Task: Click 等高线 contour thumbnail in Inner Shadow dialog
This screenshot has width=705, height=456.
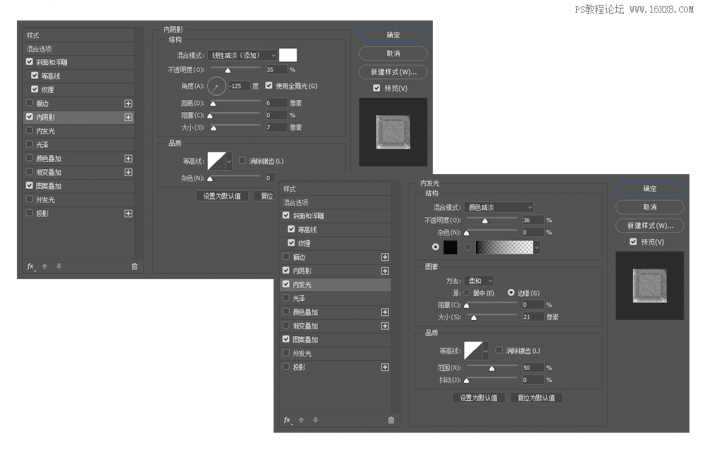Action: tap(216, 161)
